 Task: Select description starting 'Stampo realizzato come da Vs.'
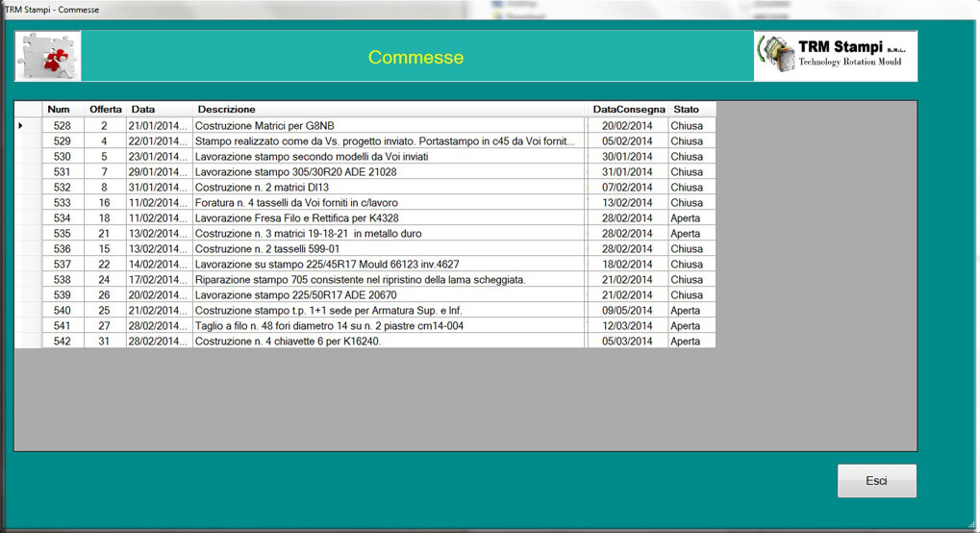(x=390, y=140)
